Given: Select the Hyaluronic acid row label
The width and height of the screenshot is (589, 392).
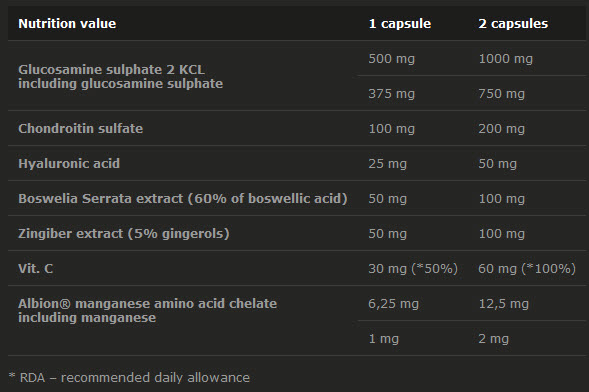Looking at the screenshot, I should pos(69,164).
